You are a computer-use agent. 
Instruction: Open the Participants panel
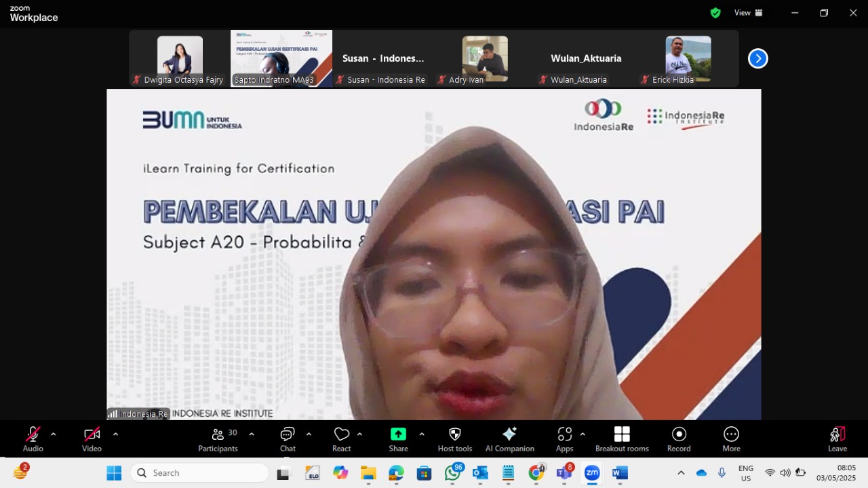click(x=218, y=439)
